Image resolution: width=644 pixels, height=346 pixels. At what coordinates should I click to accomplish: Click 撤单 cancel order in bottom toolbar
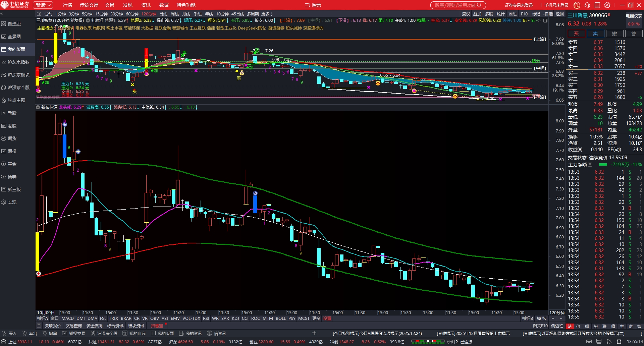coord(50,333)
